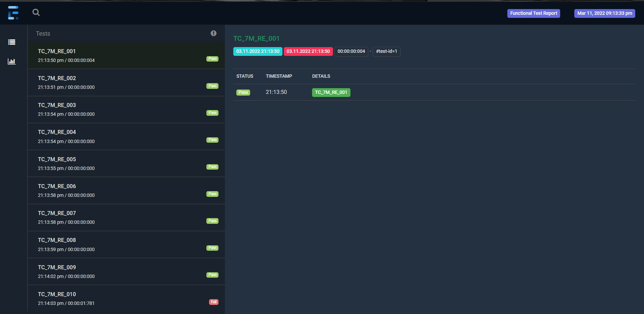The image size is (644, 314).
Task: Click the Functional Test Report badge
Action: coord(534,13)
